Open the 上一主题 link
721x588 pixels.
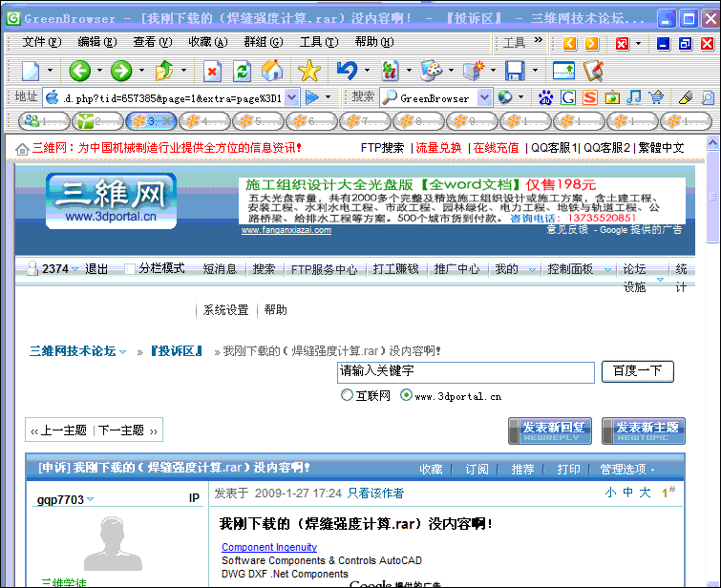tap(63, 430)
